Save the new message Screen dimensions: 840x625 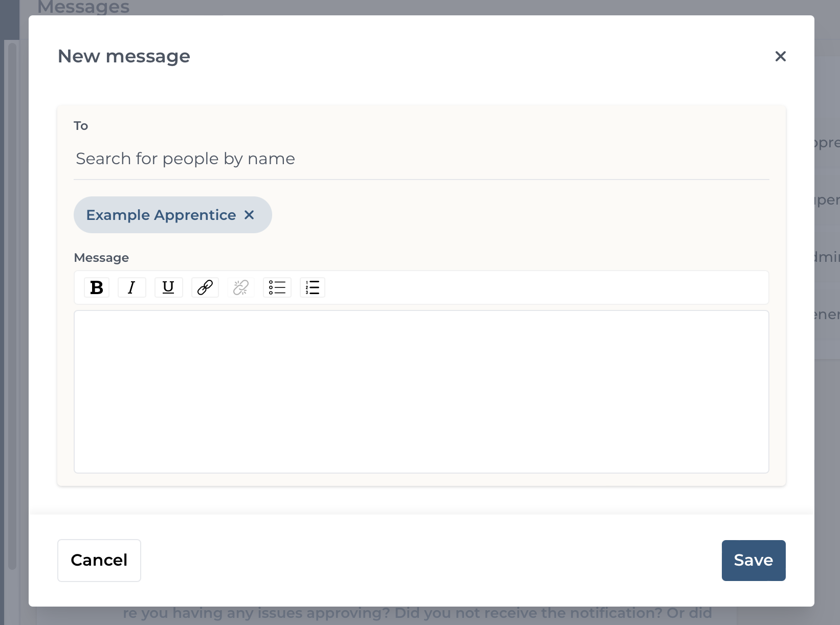754,561
